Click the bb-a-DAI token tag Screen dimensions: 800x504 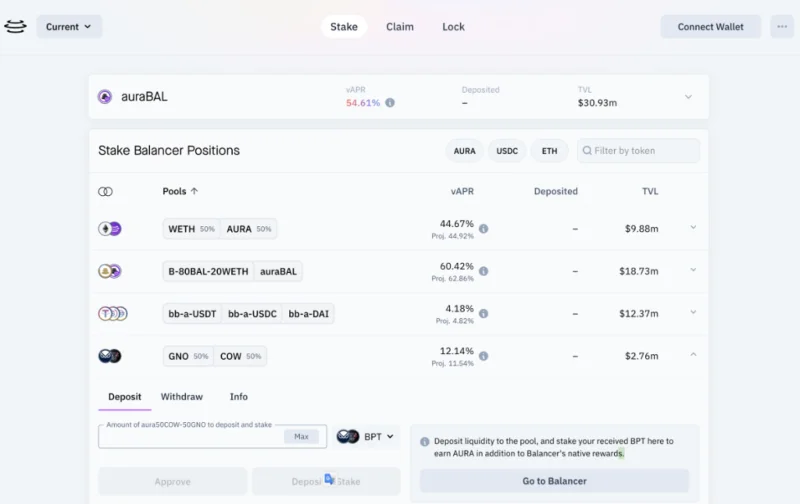(309, 314)
